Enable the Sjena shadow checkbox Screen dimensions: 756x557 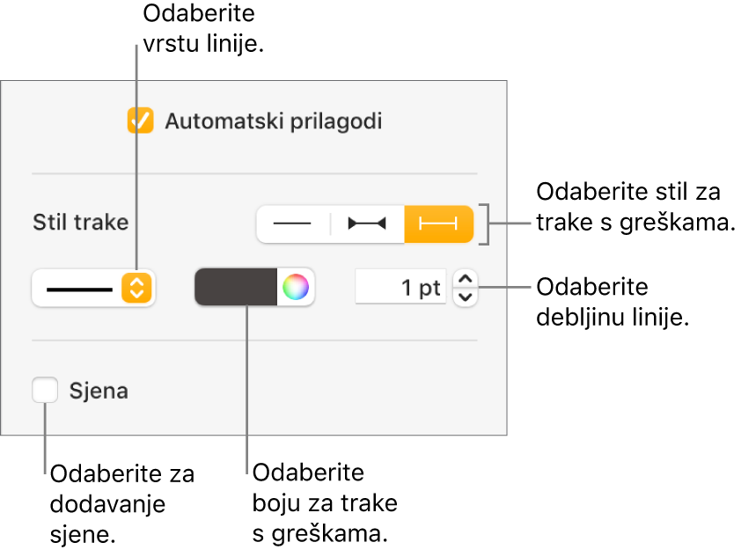point(45,390)
